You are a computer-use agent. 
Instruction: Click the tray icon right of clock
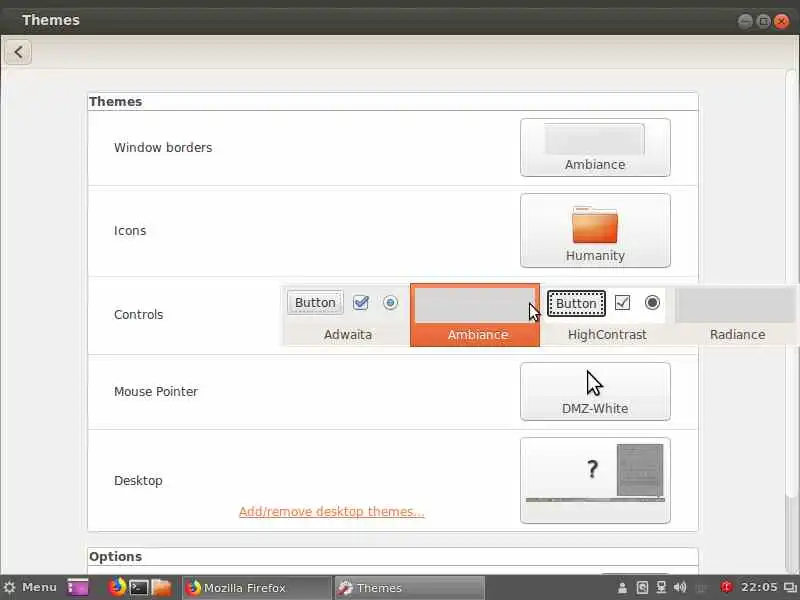coord(790,588)
